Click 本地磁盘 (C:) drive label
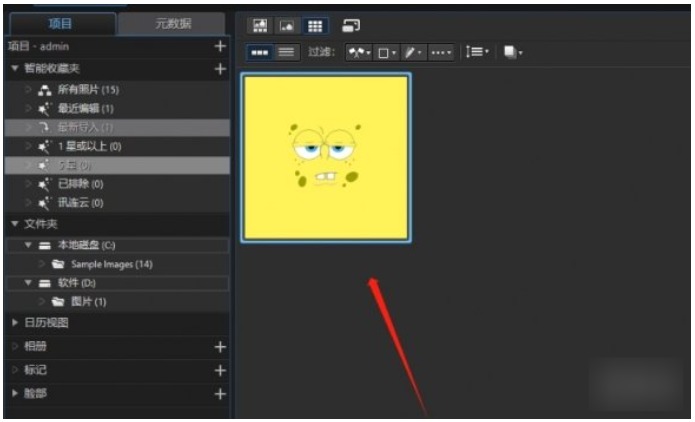The image size is (695, 422). (86, 245)
